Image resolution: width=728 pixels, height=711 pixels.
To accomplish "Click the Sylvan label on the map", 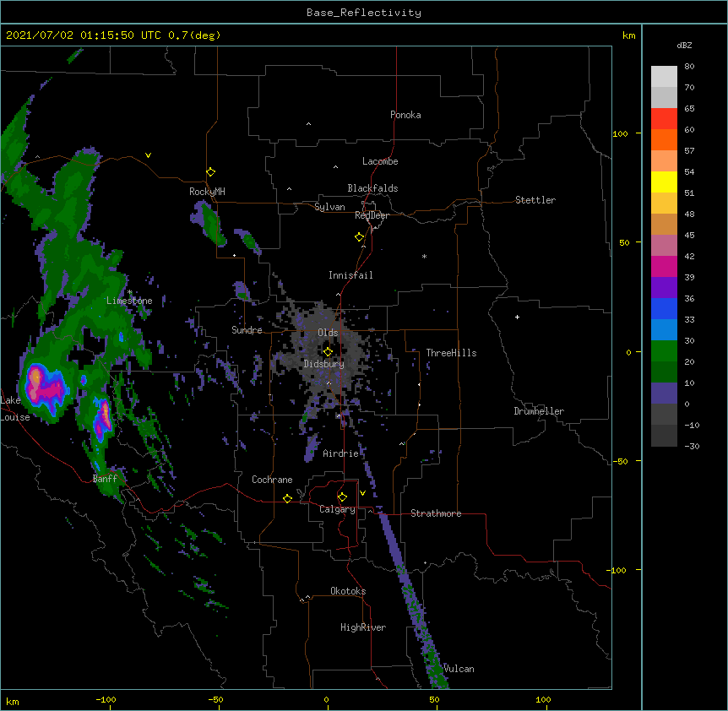I will pos(329,207).
